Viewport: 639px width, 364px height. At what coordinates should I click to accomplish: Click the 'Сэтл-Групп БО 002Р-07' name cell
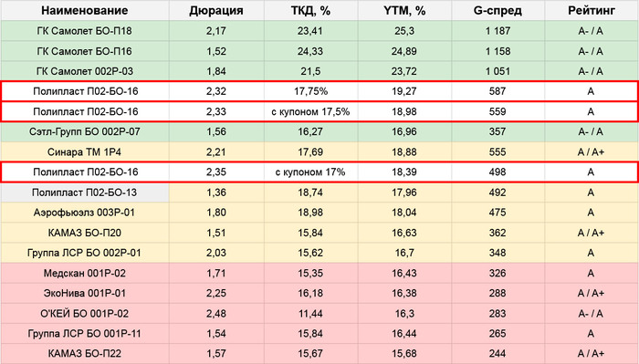point(85,132)
